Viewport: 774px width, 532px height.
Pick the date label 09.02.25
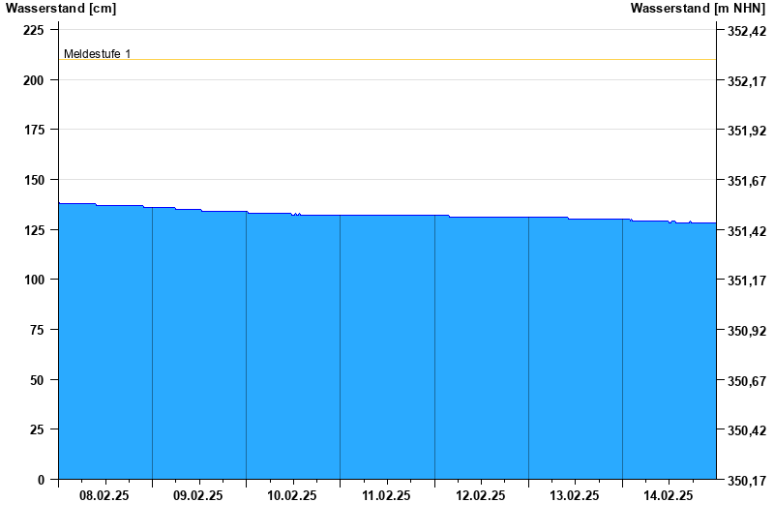pos(198,495)
